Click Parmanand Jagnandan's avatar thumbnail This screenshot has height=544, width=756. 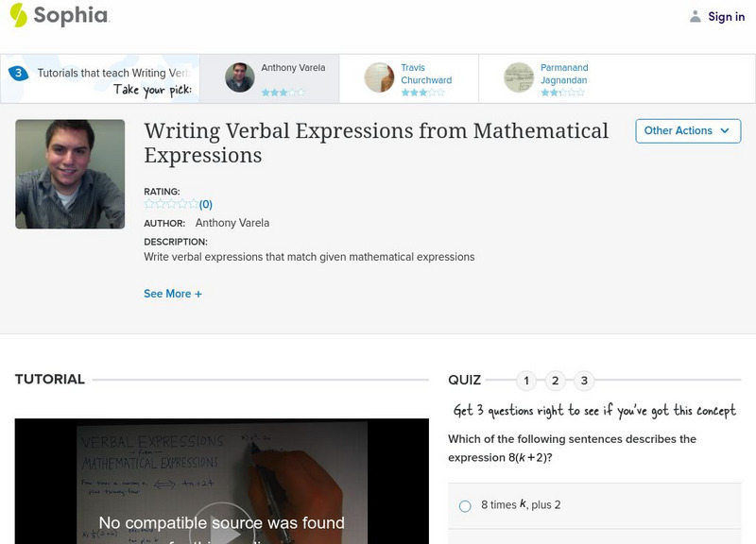click(x=519, y=77)
